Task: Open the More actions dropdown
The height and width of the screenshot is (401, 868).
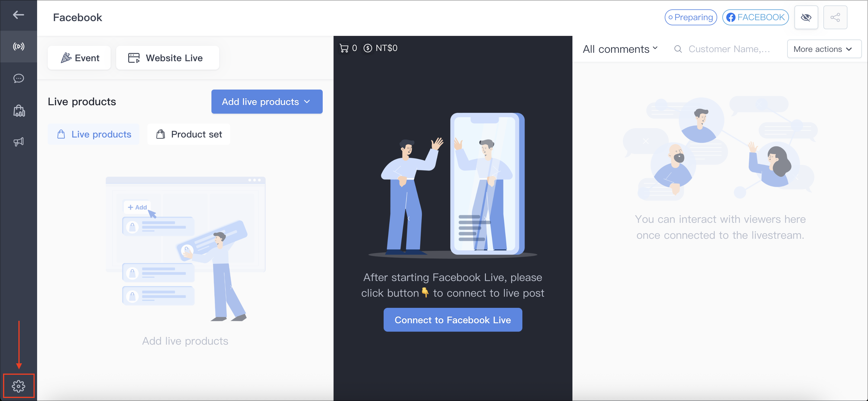Action: [824, 49]
